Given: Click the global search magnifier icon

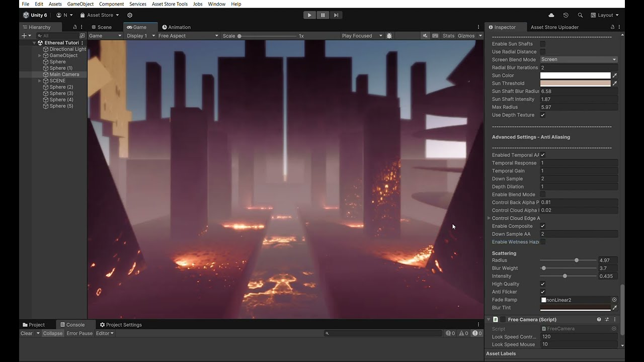Looking at the screenshot, I should [580, 15].
